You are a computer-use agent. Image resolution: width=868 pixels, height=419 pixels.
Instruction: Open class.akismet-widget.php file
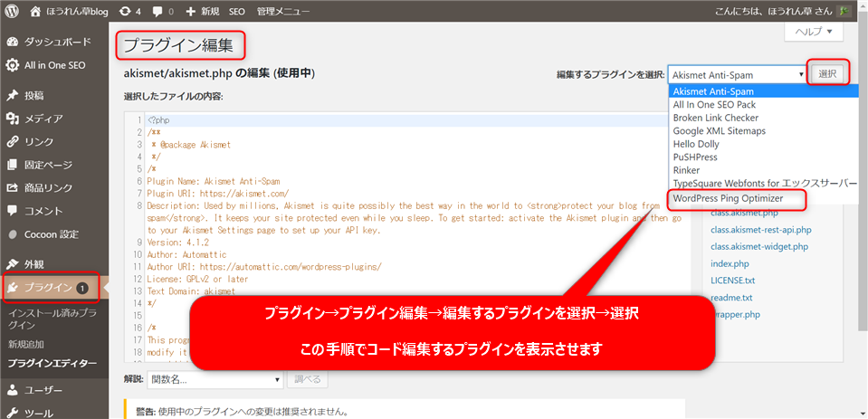759,247
